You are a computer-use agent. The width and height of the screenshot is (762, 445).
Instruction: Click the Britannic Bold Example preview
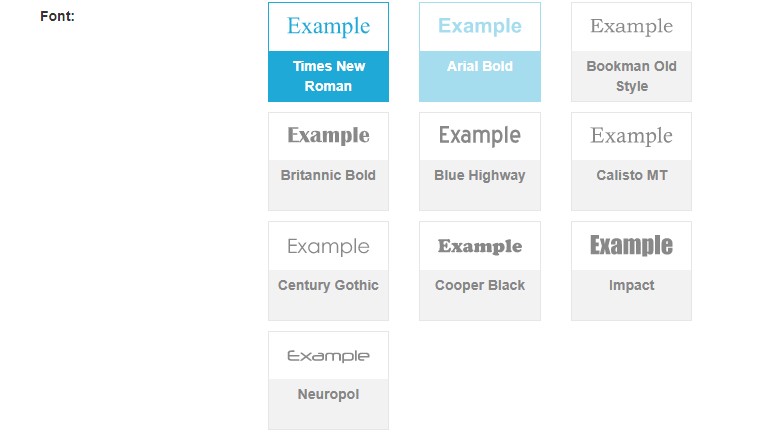click(328, 136)
